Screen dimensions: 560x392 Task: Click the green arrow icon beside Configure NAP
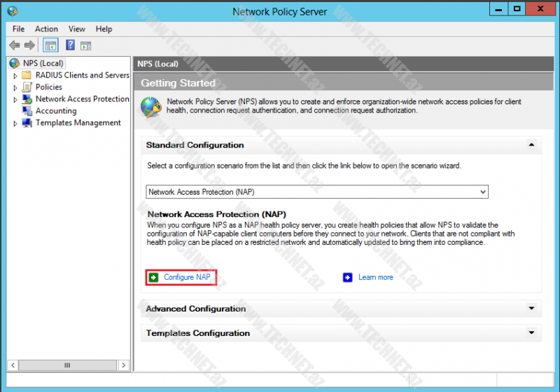tap(153, 277)
